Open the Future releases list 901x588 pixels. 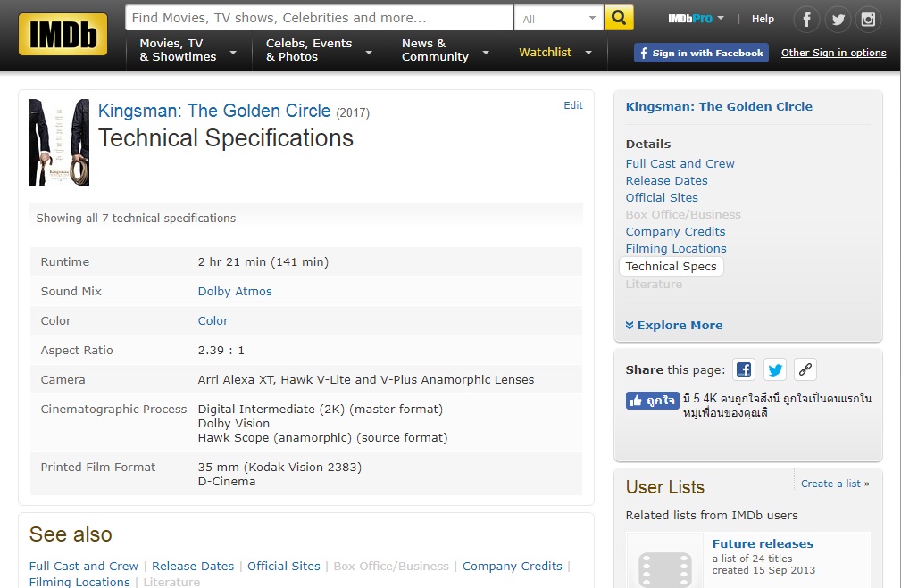[x=763, y=543]
